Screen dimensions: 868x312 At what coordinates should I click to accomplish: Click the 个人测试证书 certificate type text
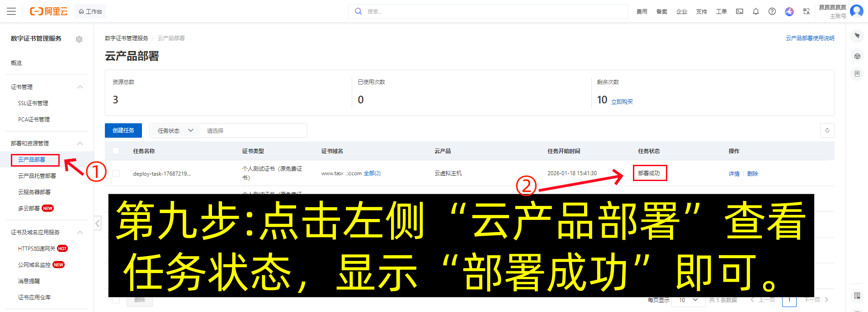pyautogui.click(x=272, y=173)
